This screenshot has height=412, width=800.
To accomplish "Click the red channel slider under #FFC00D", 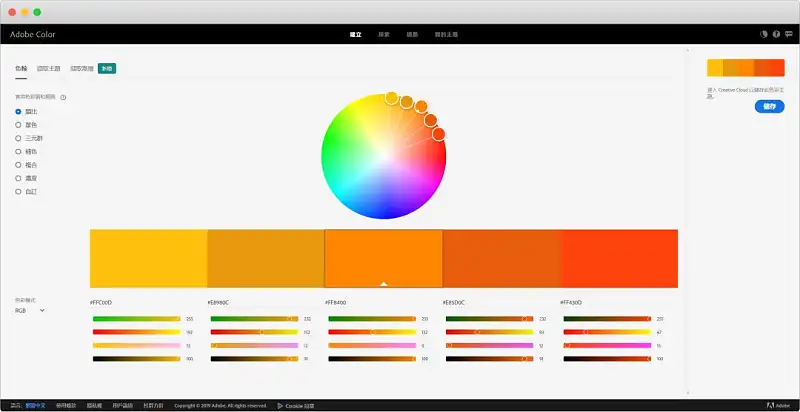I will tap(137, 319).
